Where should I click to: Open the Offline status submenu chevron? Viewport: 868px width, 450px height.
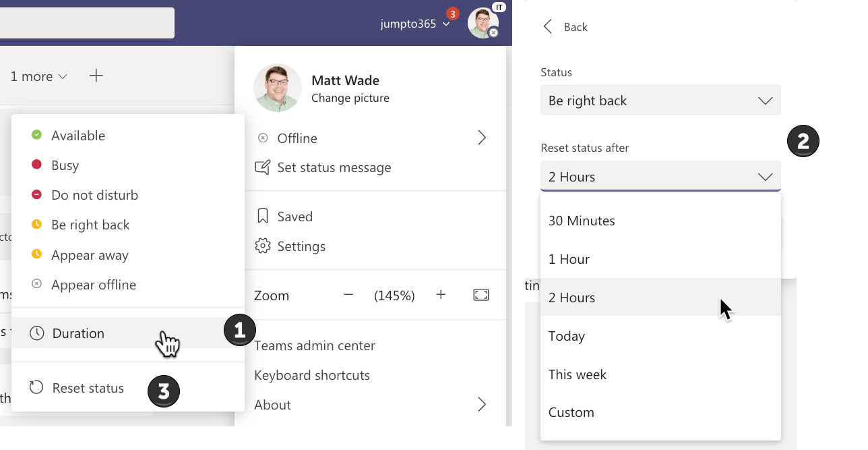[482, 138]
